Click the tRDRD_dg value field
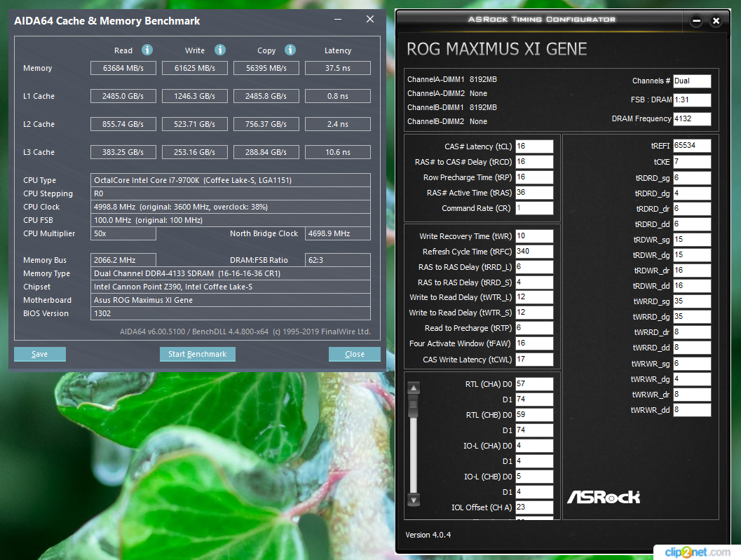The image size is (741, 560). coord(692,193)
